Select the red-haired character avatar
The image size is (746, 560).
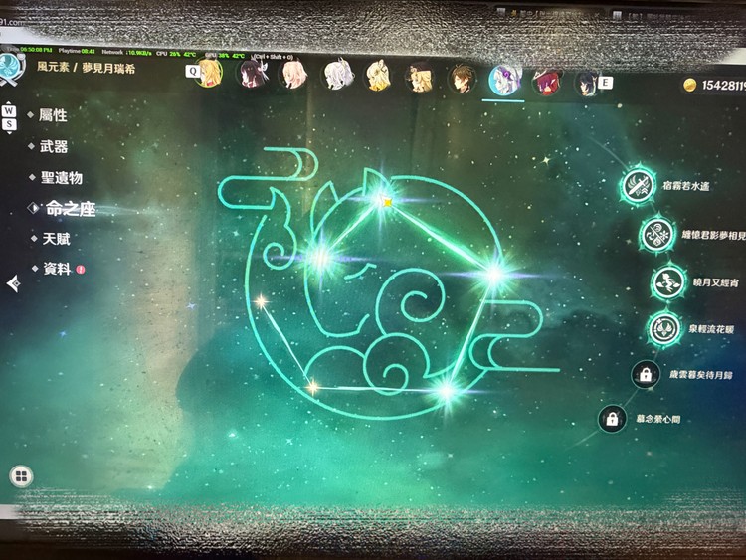[x=547, y=82]
